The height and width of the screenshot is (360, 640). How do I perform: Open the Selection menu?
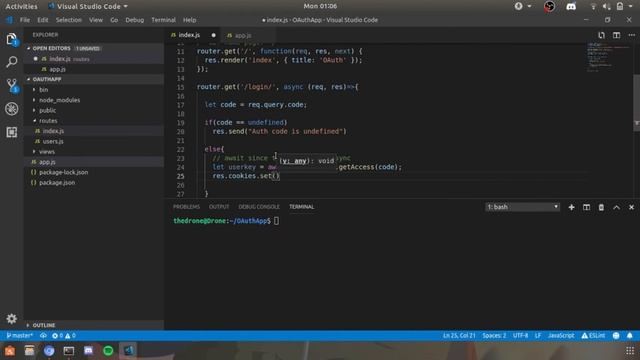(69, 20)
